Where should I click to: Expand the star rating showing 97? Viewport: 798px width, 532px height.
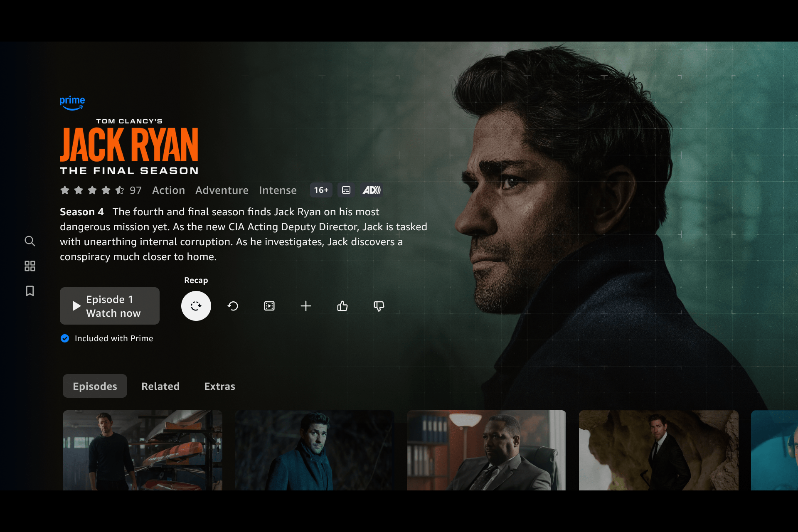[101, 190]
